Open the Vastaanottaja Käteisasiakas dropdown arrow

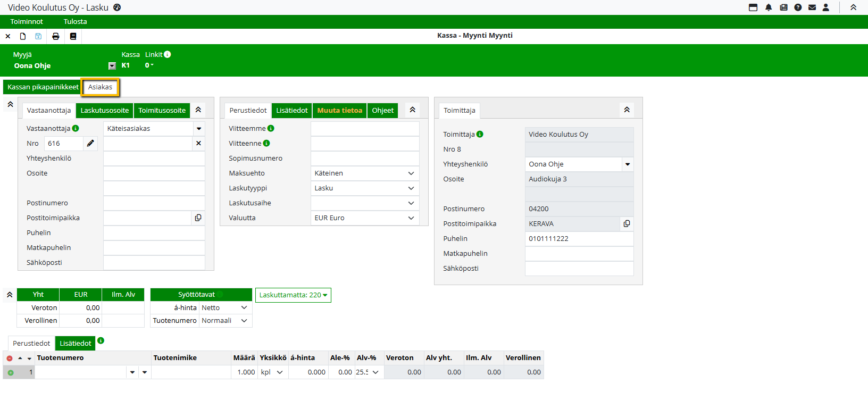199,129
